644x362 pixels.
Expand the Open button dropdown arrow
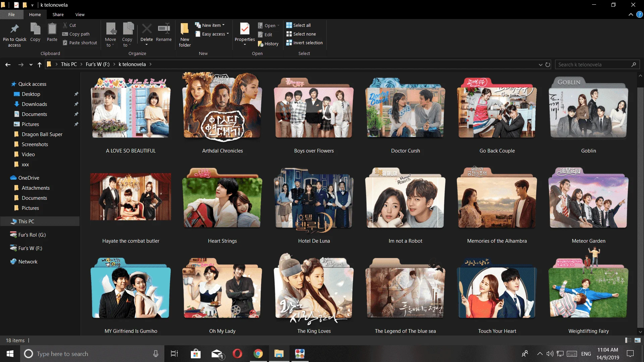point(278,25)
